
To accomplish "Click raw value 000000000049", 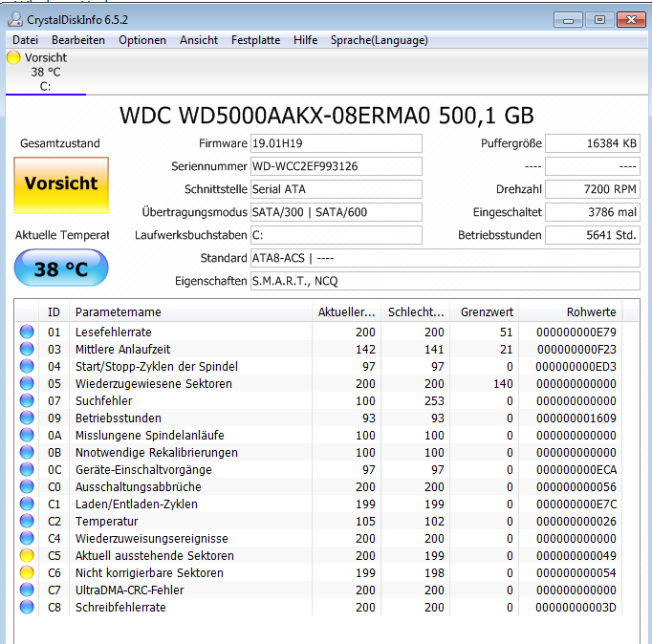I will [x=576, y=555].
